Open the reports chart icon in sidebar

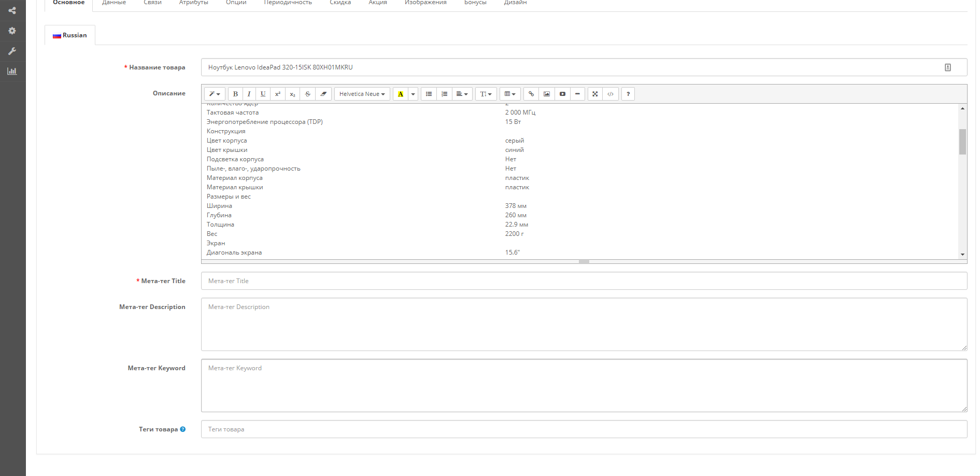[12, 71]
